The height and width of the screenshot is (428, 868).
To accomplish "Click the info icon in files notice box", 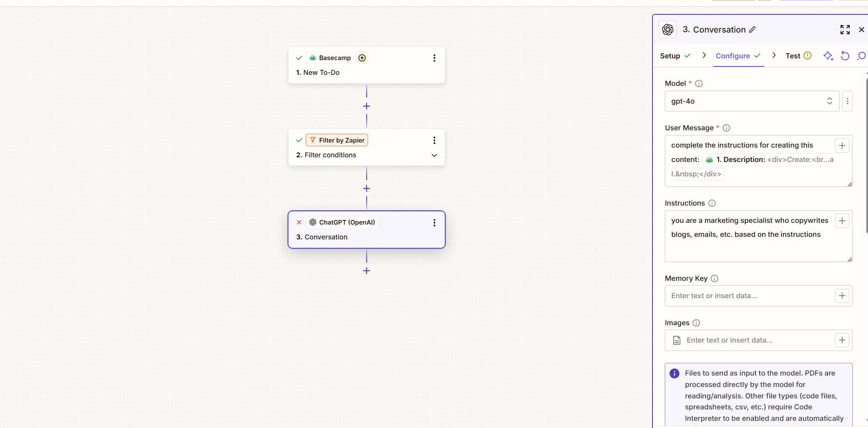I will [x=674, y=373].
